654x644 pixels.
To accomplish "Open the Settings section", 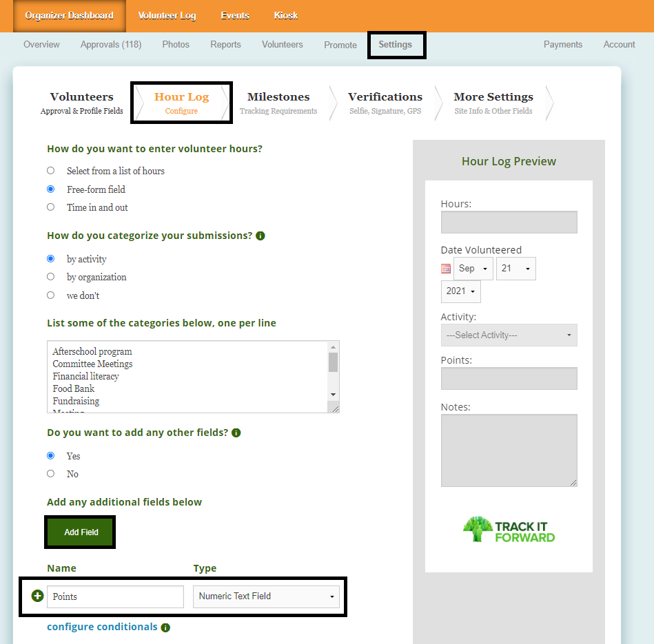I will [396, 45].
